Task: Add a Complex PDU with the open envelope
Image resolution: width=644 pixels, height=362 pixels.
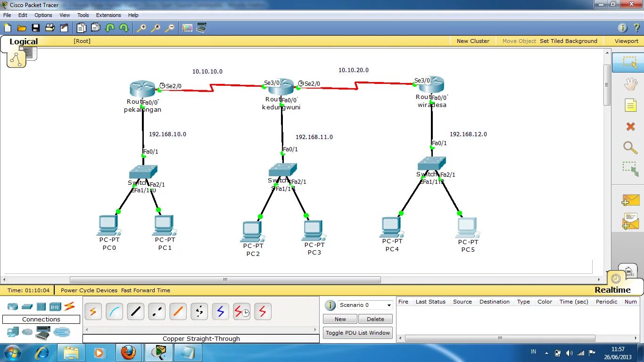Action: coord(630,221)
